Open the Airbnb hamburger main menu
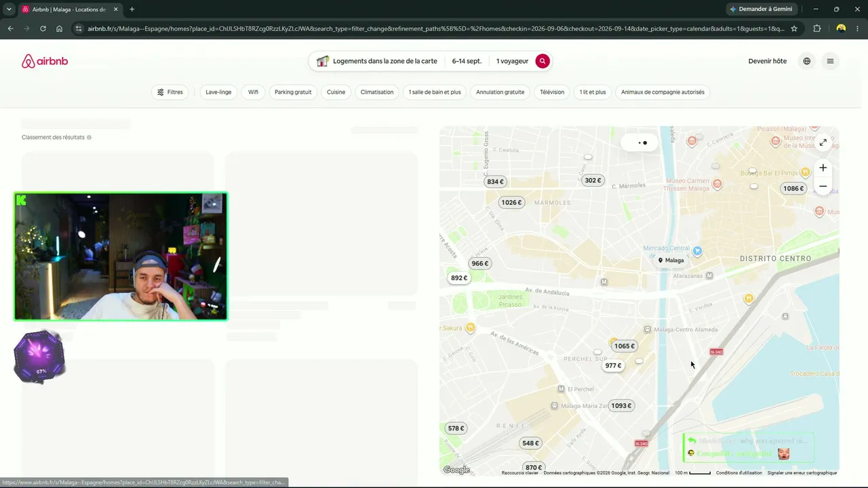 point(830,61)
